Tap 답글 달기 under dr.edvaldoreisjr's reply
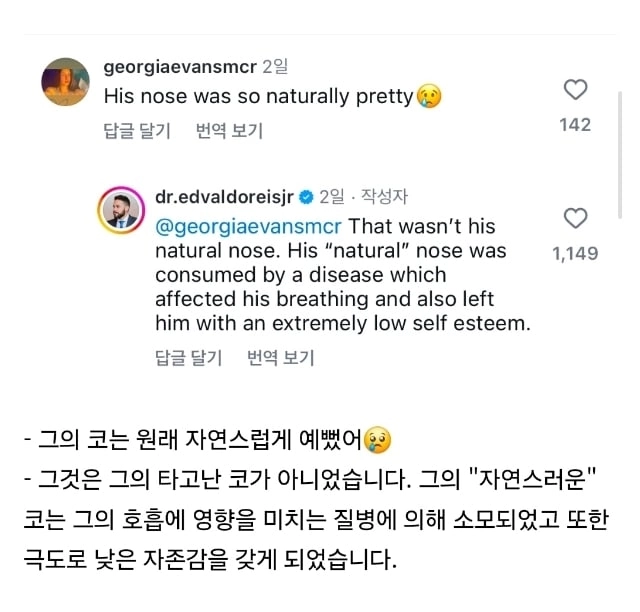Image resolution: width=640 pixels, height=612 pixels. [x=189, y=357]
